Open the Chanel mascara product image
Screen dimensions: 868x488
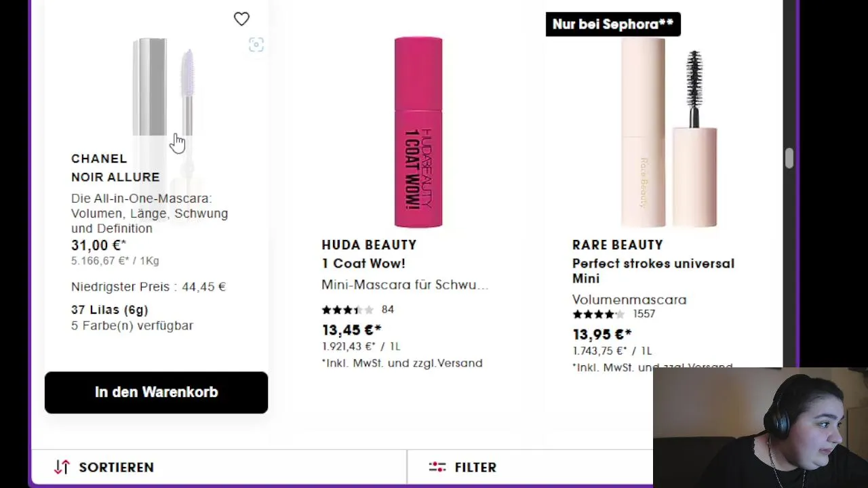tap(163, 88)
